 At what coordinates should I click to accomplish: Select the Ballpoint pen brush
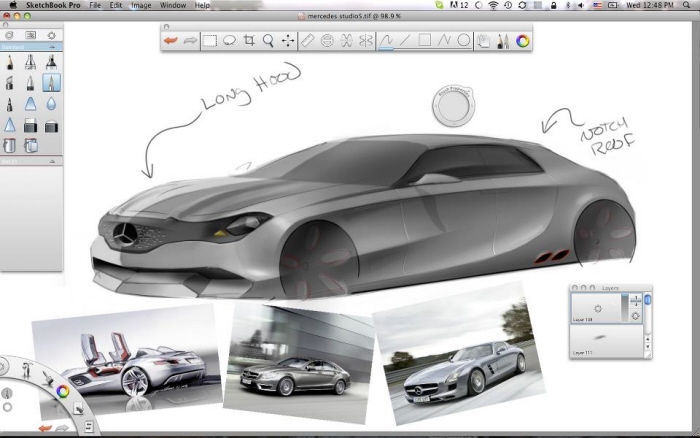(x=30, y=83)
